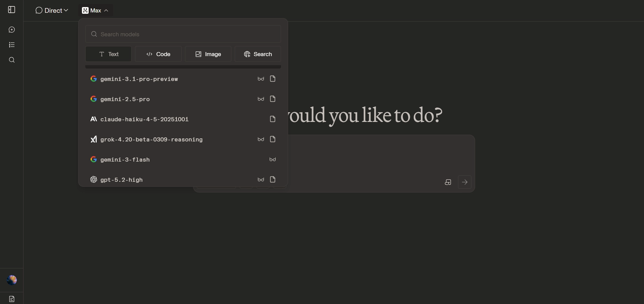
Task: Click the file icon for gemini-2.5-pro
Action: (273, 99)
